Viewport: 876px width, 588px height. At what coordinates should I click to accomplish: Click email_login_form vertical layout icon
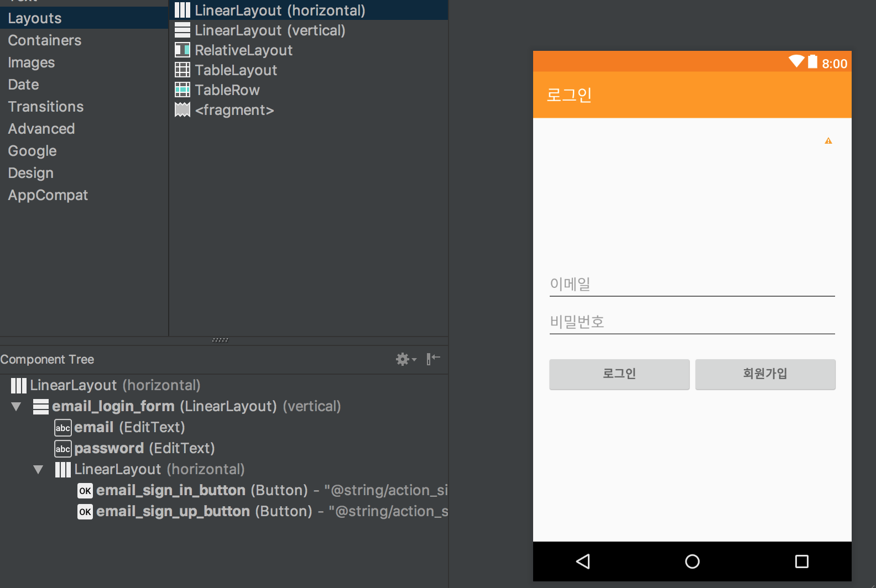pos(41,406)
